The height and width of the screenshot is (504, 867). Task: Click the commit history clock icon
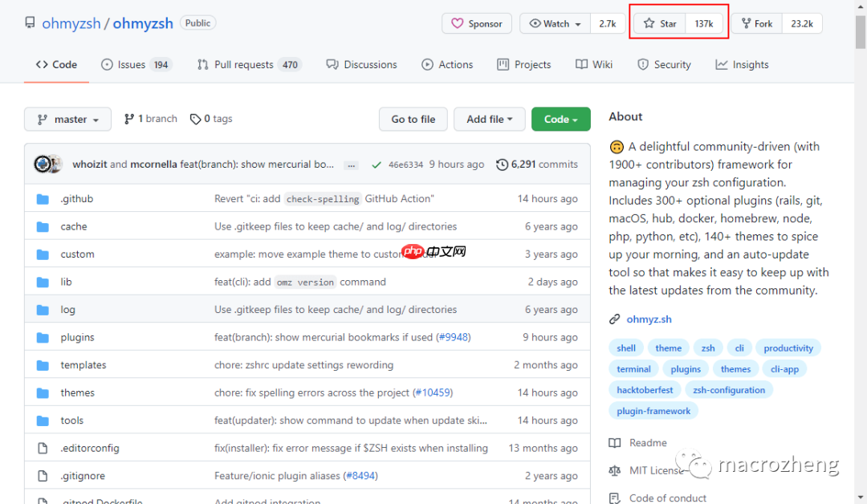tap(503, 165)
